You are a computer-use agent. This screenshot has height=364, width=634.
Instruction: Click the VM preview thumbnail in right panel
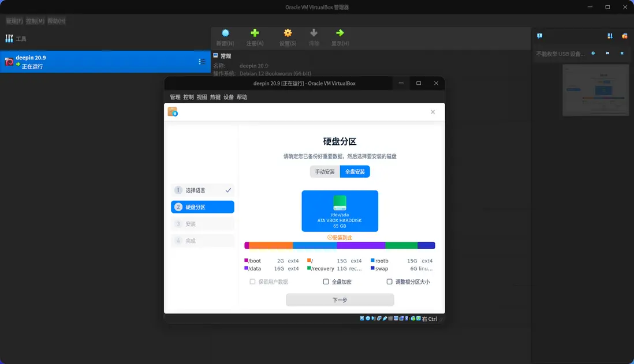595,90
